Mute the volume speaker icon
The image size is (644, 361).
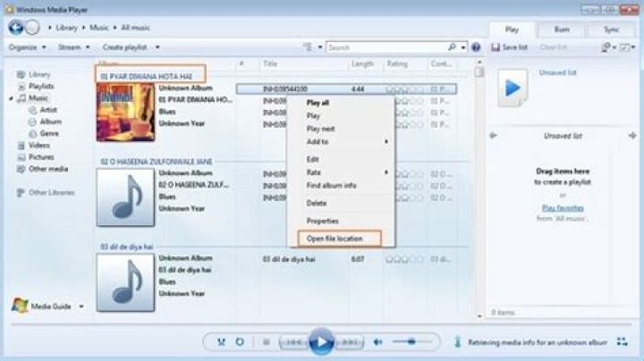point(377,341)
